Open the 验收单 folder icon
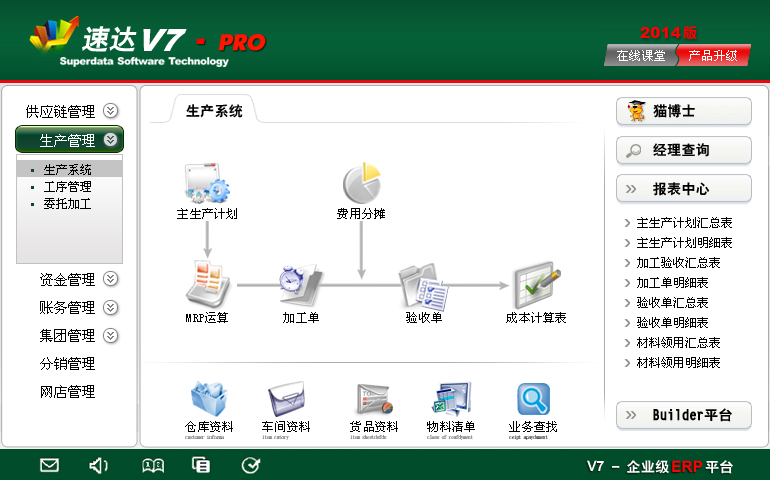 [423, 287]
